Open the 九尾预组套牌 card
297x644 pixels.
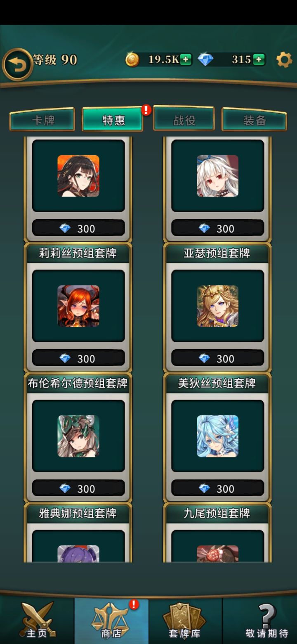coord(217,533)
